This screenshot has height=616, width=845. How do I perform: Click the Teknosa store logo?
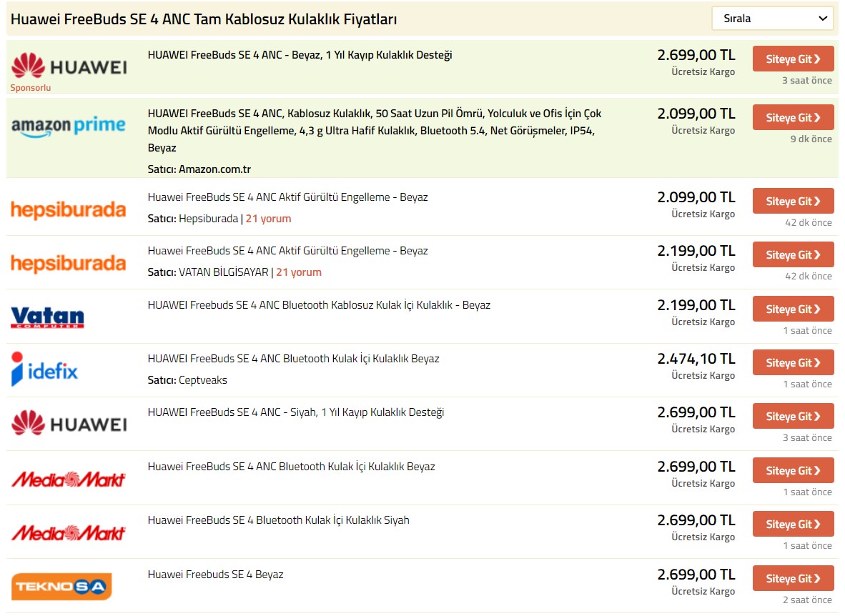61,587
